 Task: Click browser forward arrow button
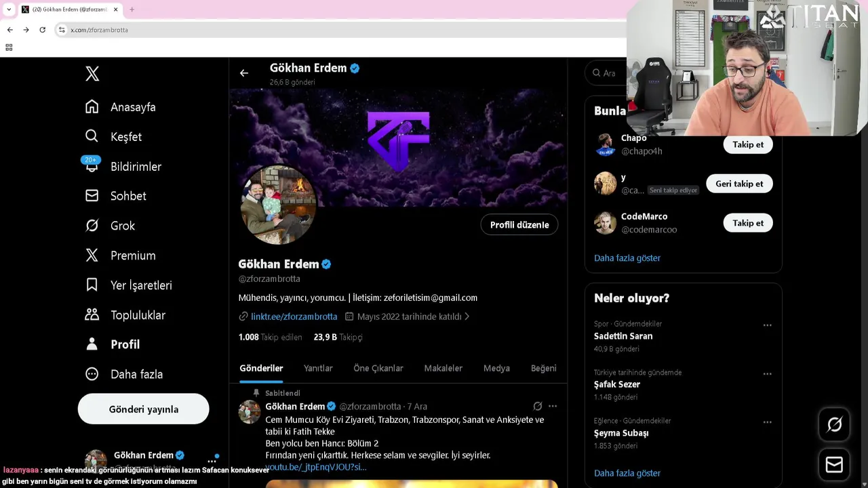(x=26, y=30)
